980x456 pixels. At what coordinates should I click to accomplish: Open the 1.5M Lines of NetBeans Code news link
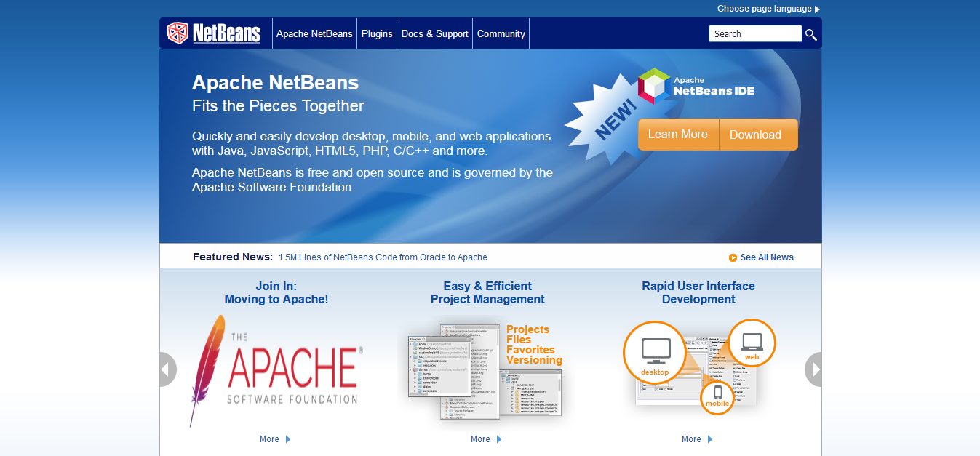[x=383, y=257]
